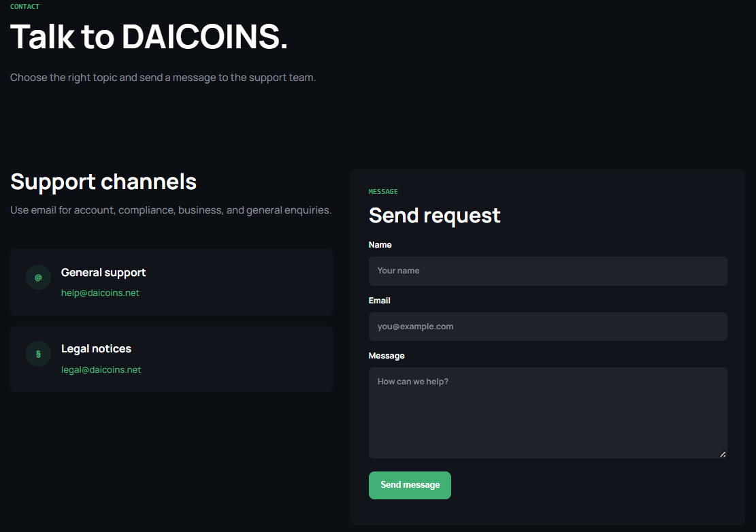Viewport: 756px width, 532px height.
Task: Open the legal@daicoins.net email link
Action: 101,369
